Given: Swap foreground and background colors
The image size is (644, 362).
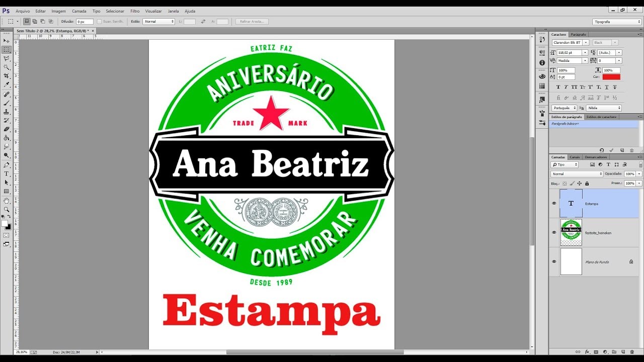Looking at the screenshot, I should tap(9, 217).
